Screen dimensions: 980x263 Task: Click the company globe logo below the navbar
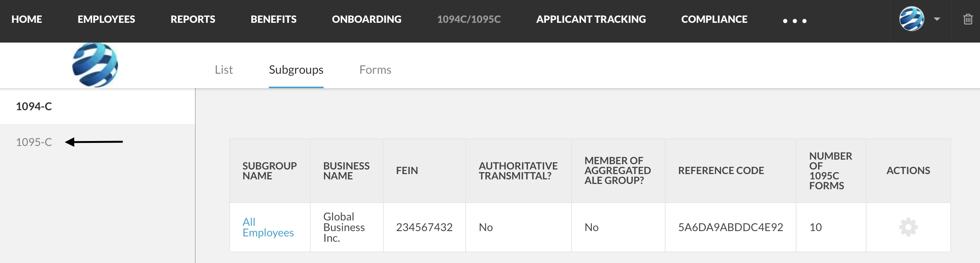(x=95, y=65)
